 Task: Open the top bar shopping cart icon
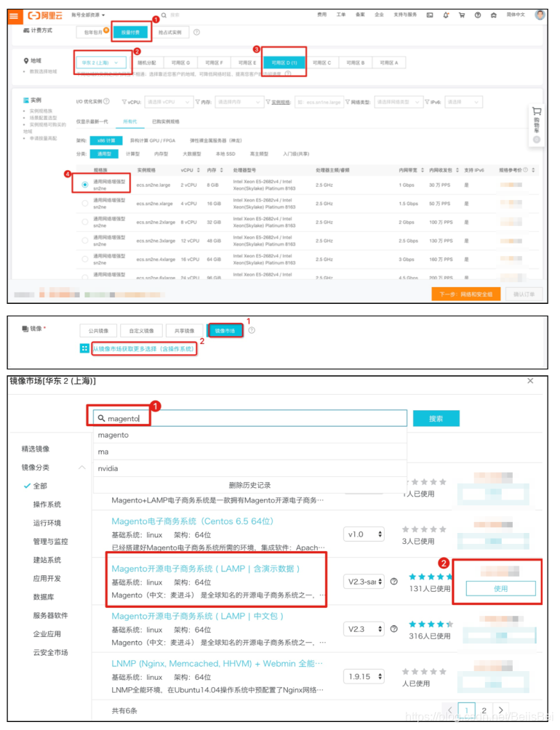[462, 15]
